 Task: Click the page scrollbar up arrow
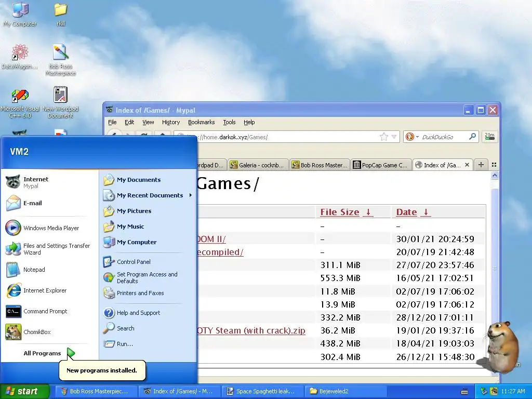point(495,176)
